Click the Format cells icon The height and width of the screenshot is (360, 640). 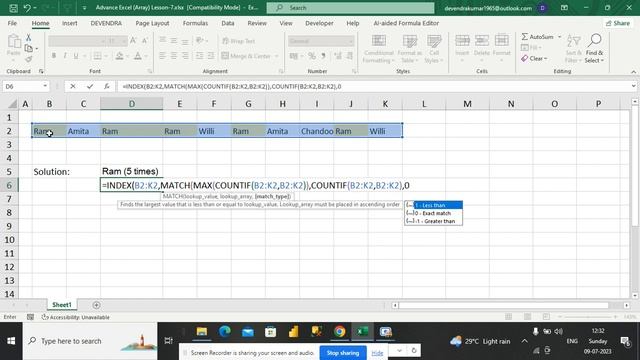point(501,41)
